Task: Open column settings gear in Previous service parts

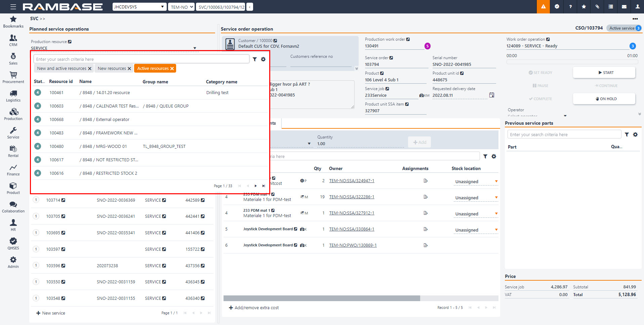Action: (x=635, y=135)
